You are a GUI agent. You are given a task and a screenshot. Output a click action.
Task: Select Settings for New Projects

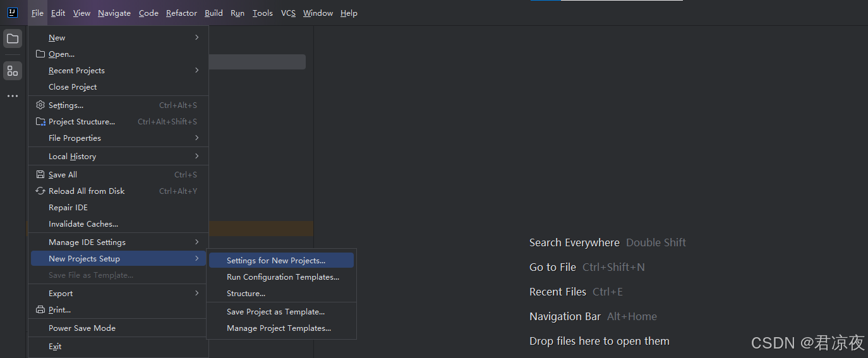[276, 260]
